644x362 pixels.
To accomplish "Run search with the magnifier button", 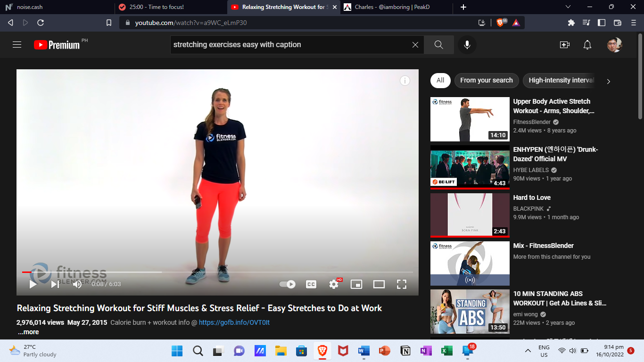I will (x=439, y=45).
